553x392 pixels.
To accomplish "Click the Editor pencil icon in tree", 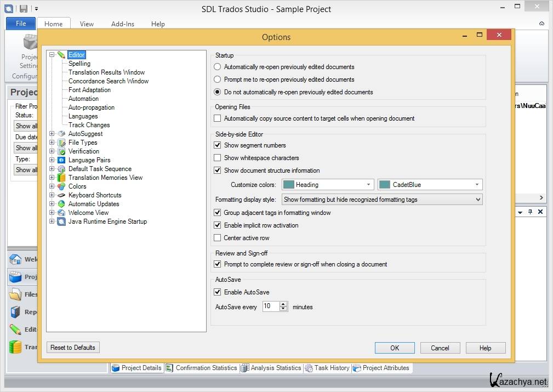I will click(x=61, y=55).
